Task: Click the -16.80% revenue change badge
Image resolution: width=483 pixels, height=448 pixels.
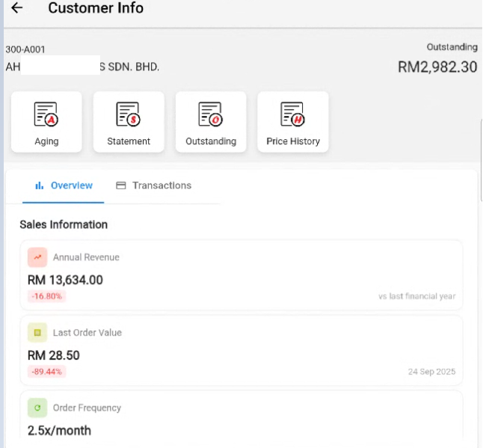Action: pyautogui.click(x=47, y=296)
